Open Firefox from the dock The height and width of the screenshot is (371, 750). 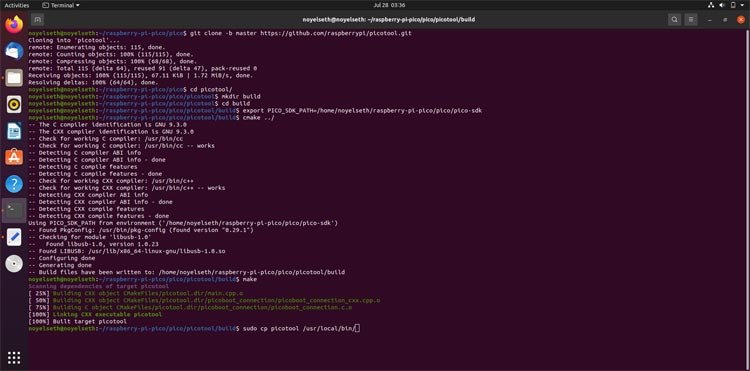[x=14, y=24]
